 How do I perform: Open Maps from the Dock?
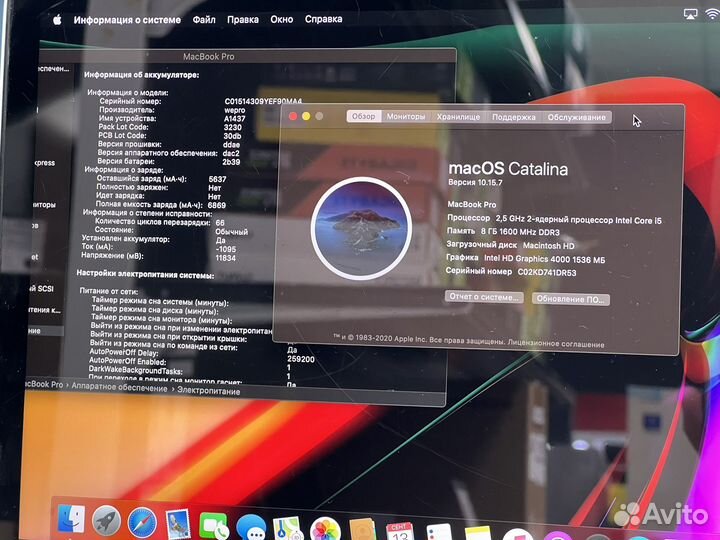click(x=287, y=529)
